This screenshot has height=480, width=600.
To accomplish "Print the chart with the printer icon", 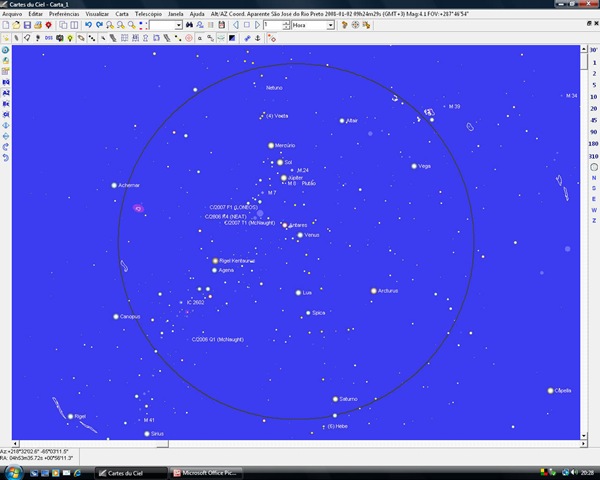I will tap(38, 25).
